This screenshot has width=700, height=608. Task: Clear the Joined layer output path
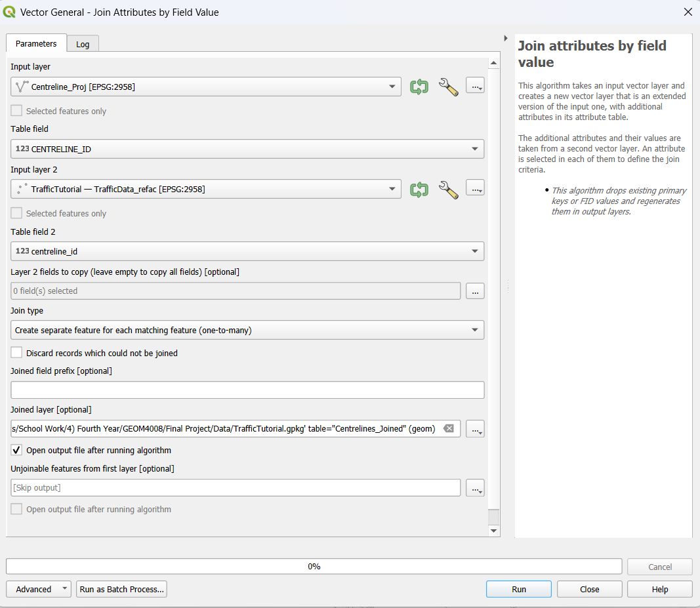tap(448, 429)
